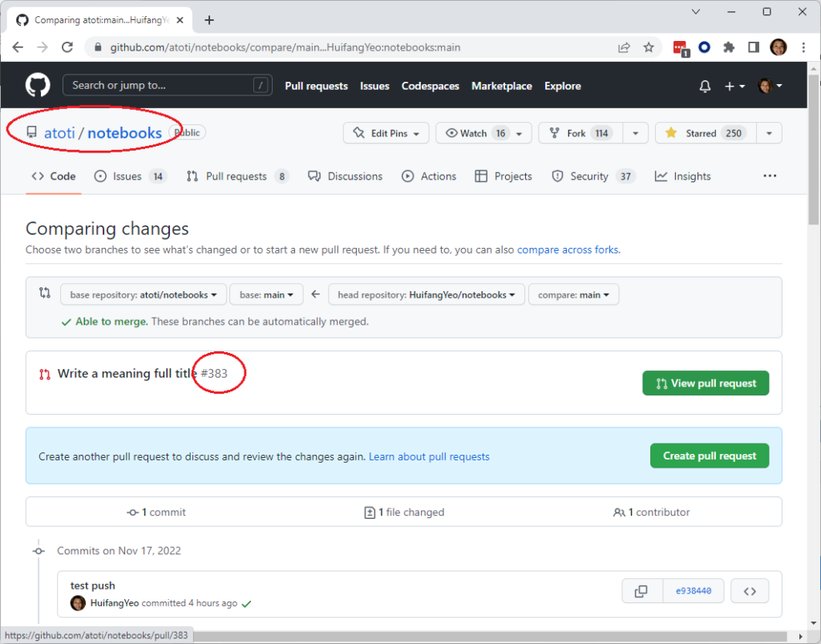Open Codespaces from the header
The height and width of the screenshot is (644, 821).
(x=431, y=86)
